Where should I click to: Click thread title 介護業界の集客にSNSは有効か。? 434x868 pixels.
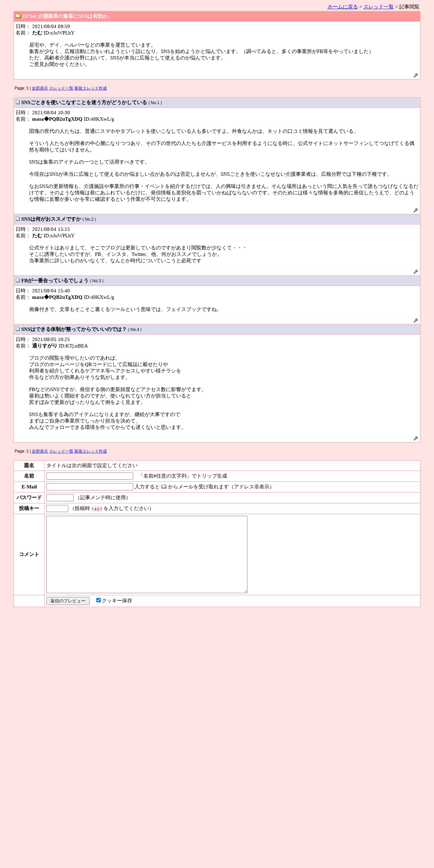(x=75, y=16)
